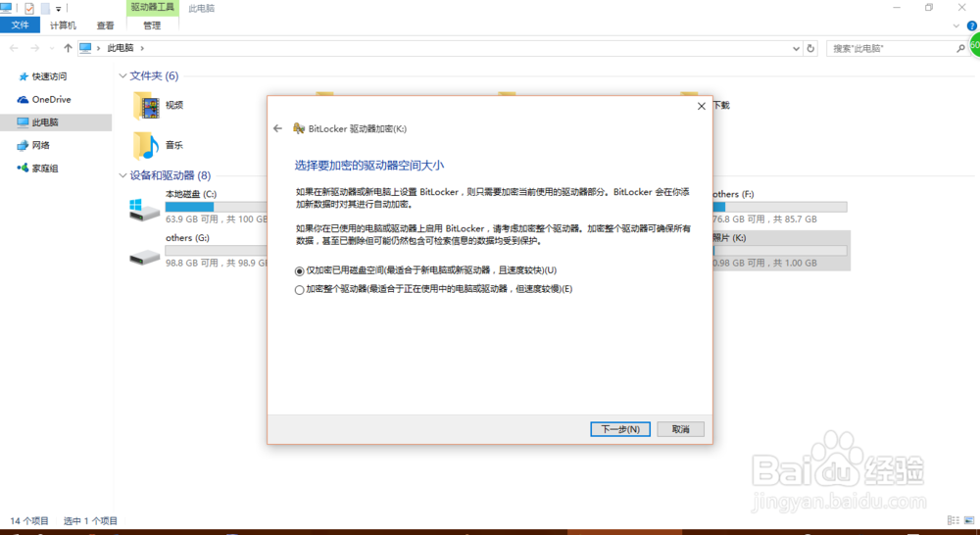Image resolution: width=980 pixels, height=535 pixels.
Task: Go back in the BitLocker wizard
Action: [277, 128]
